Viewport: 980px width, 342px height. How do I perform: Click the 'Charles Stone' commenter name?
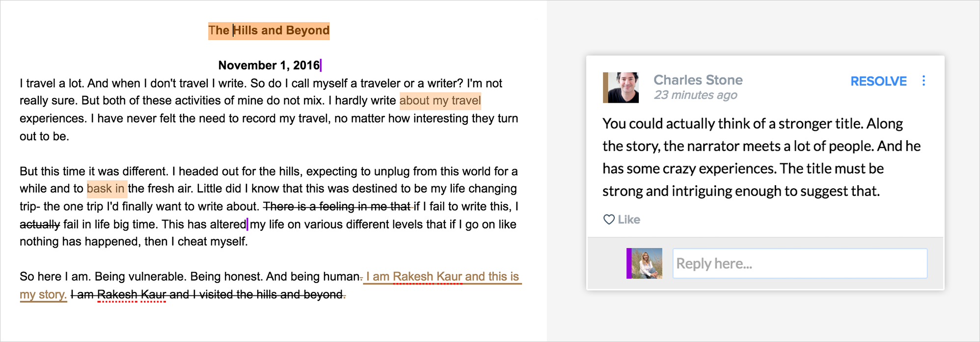pos(698,80)
